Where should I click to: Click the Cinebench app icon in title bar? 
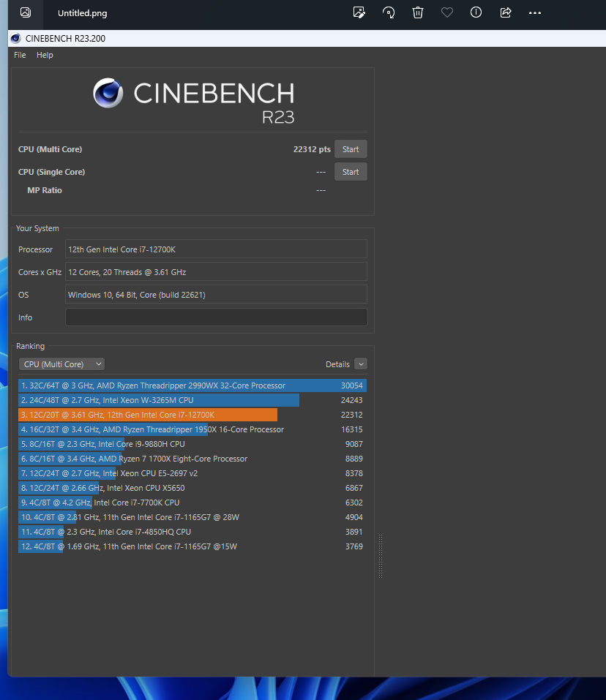pyautogui.click(x=15, y=38)
